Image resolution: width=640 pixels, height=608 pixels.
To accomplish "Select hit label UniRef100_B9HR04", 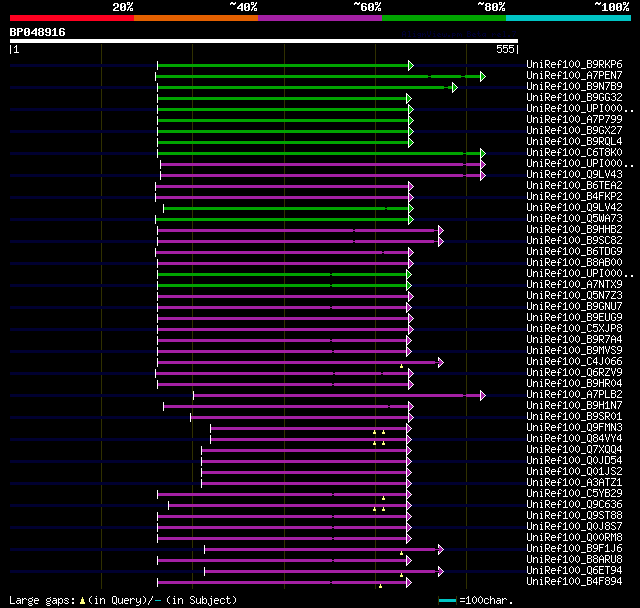I will [x=574, y=384].
